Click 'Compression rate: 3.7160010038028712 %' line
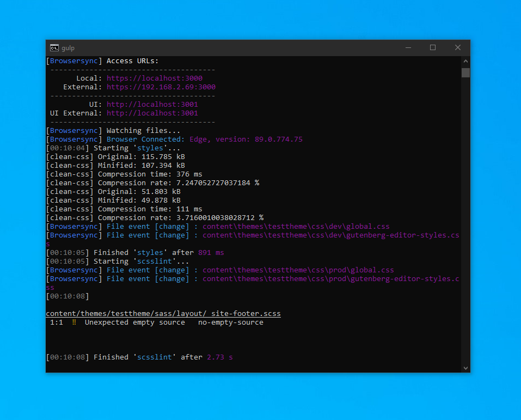Screen dimensions: 521x420 tap(155, 217)
